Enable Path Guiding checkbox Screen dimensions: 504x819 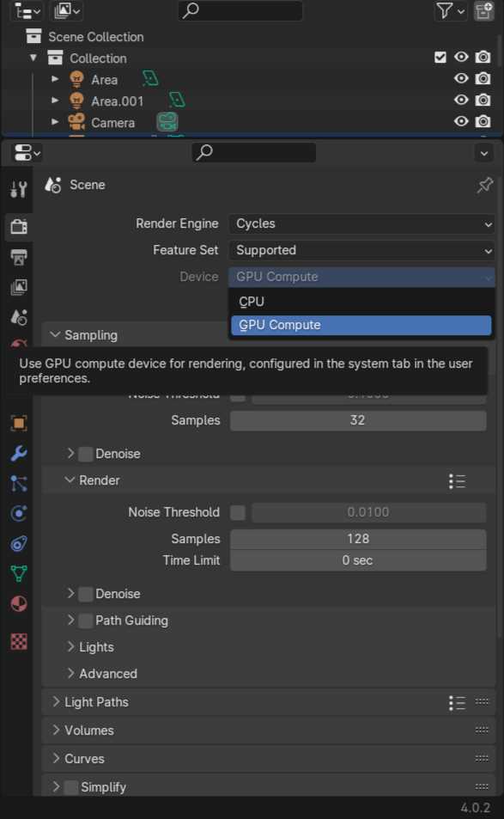pyautogui.click(x=86, y=620)
